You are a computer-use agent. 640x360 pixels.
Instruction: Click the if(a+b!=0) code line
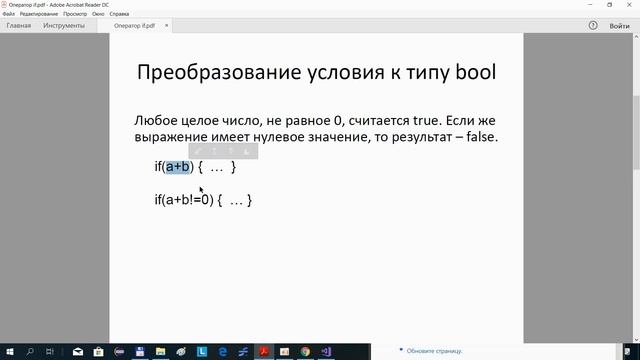(203, 200)
